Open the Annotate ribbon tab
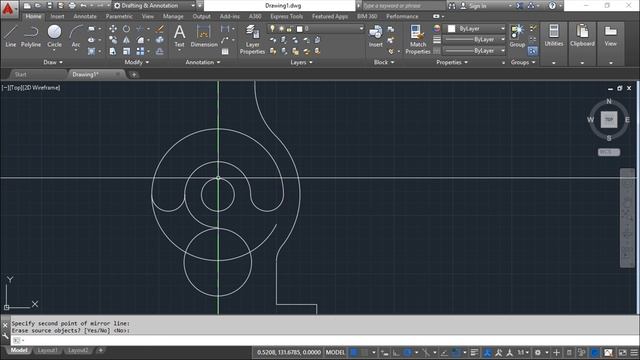 85,16
